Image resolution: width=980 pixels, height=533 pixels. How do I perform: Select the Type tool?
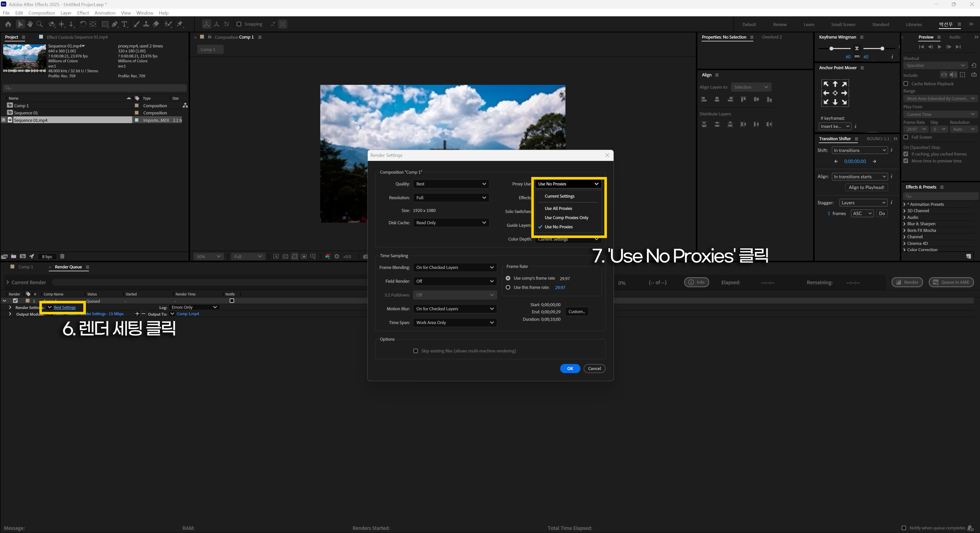(124, 24)
